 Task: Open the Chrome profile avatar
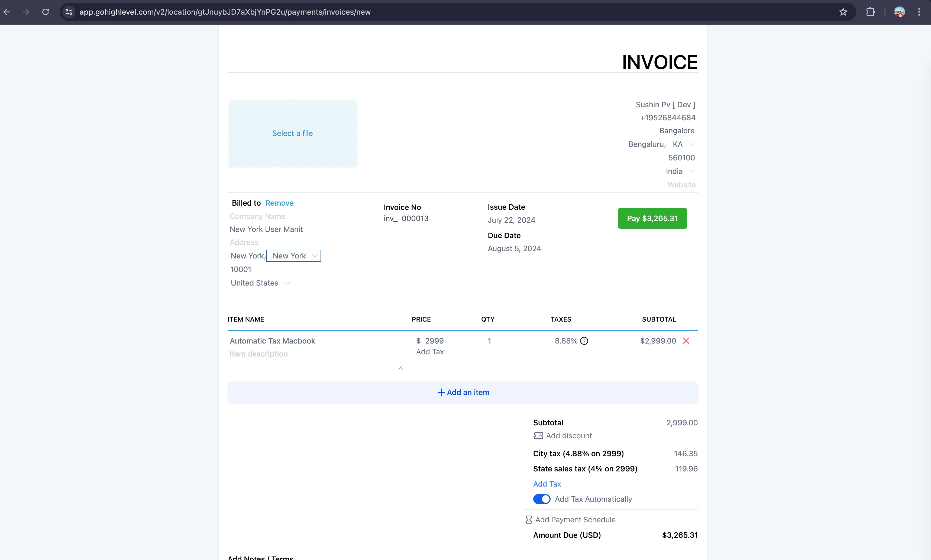(x=899, y=12)
